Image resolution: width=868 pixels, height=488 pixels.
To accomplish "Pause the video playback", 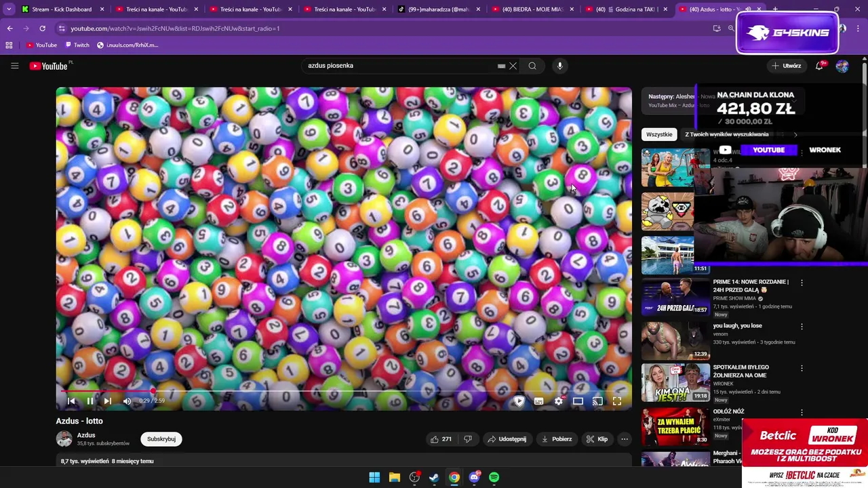I will 90,401.
